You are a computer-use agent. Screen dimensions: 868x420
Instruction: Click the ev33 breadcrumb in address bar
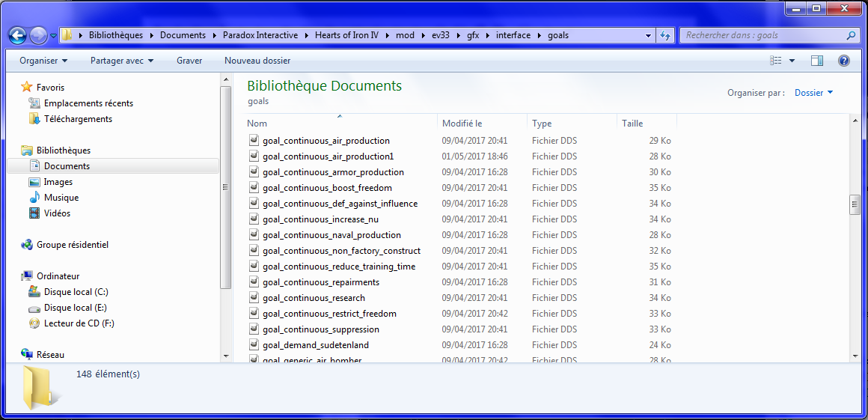pyautogui.click(x=441, y=35)
